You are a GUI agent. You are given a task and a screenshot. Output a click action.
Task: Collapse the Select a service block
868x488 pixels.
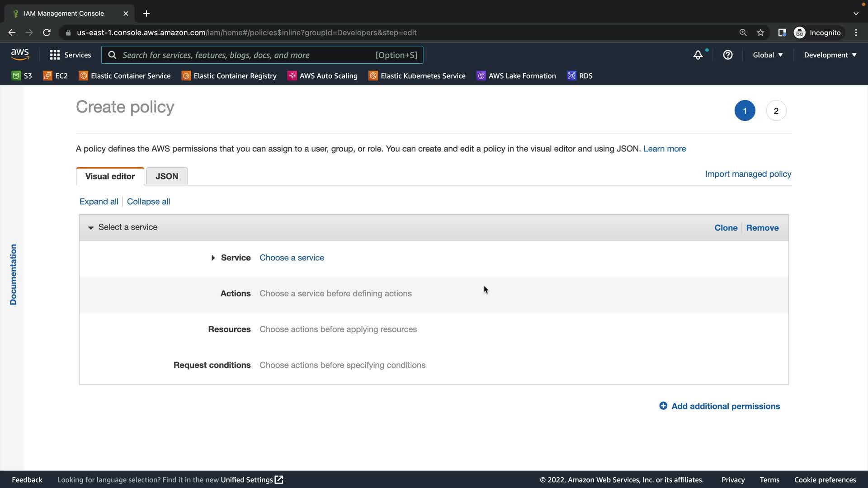click(91, 228)
